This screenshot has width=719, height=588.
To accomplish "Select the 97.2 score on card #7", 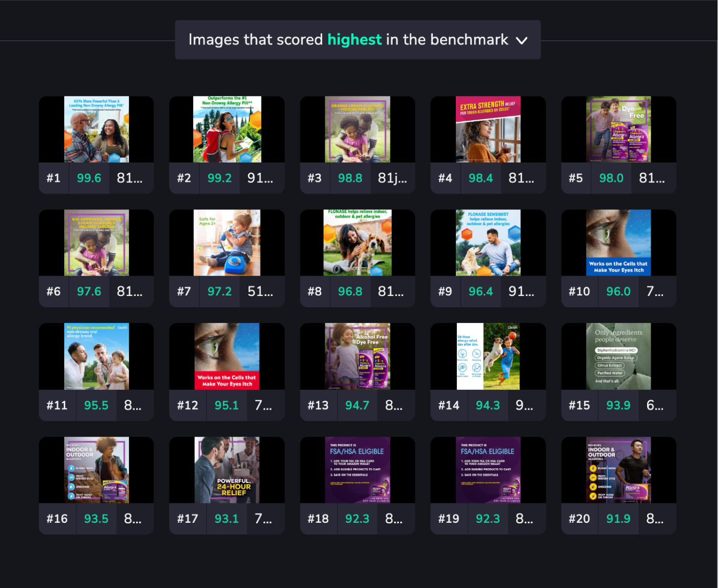I will (x=219, y=291).
